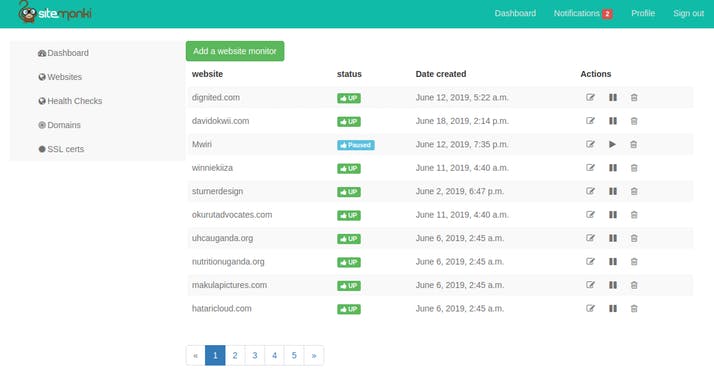Delete the hataricloud.com monitor
This screenshot has height=380, width=714.
coord(634,309)
